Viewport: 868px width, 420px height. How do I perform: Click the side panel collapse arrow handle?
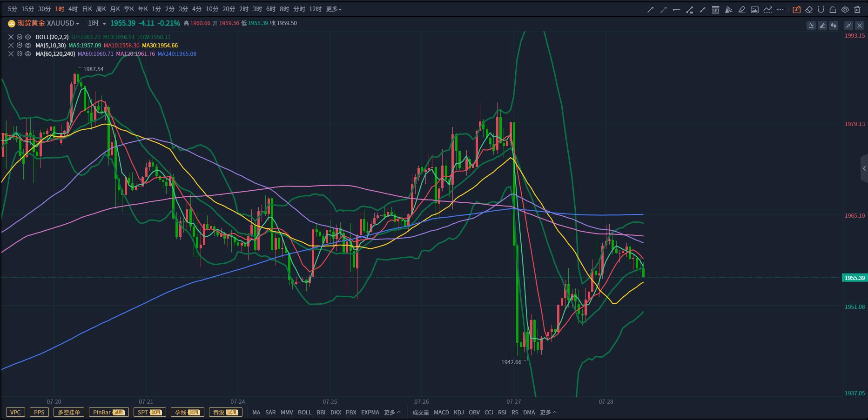tap(864, 168)
